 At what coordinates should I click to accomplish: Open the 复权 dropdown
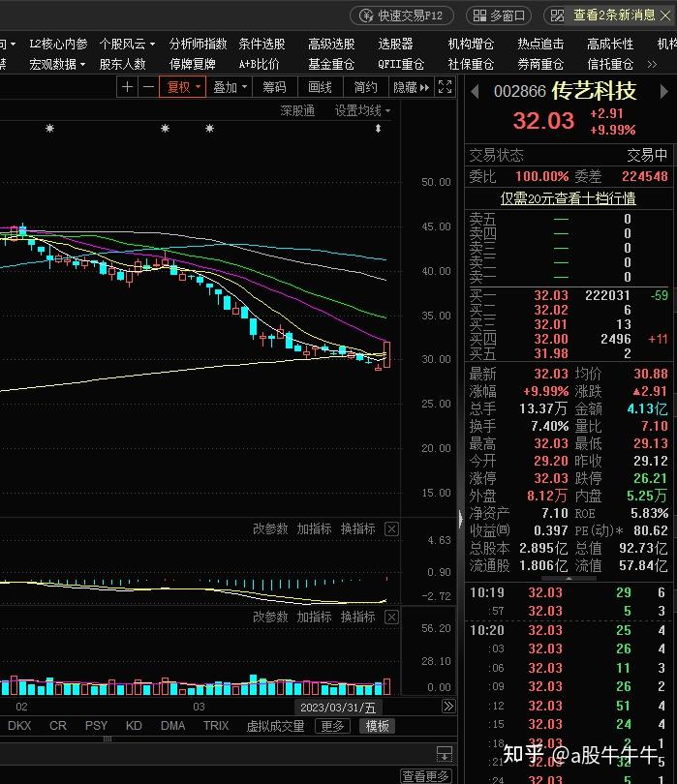(x=183, y=87)
